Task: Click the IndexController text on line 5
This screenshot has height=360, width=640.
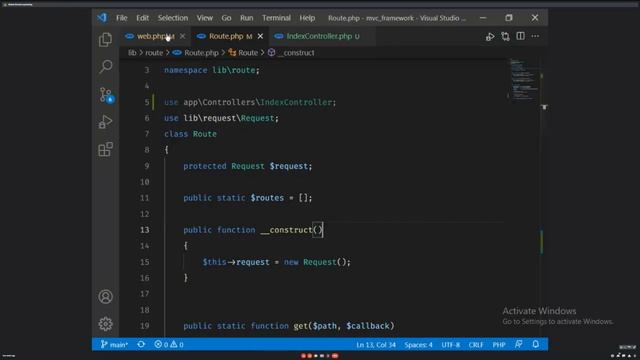Action: click(296, 102)
